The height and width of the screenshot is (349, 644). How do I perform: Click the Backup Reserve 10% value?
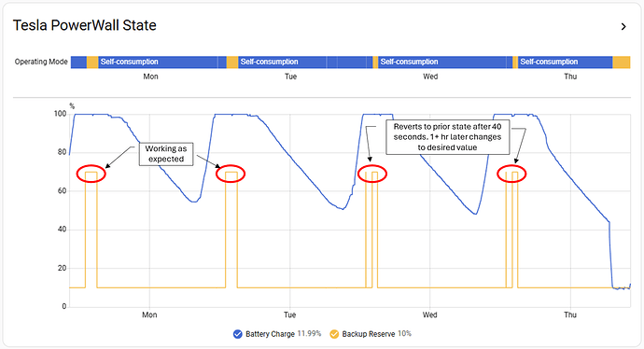[x=404, y=334]
